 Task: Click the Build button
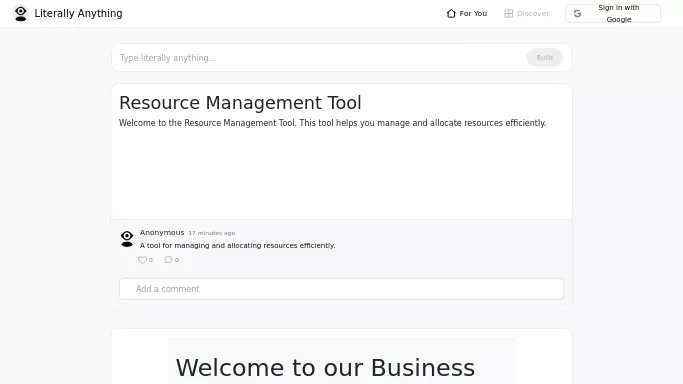(544, 57)
